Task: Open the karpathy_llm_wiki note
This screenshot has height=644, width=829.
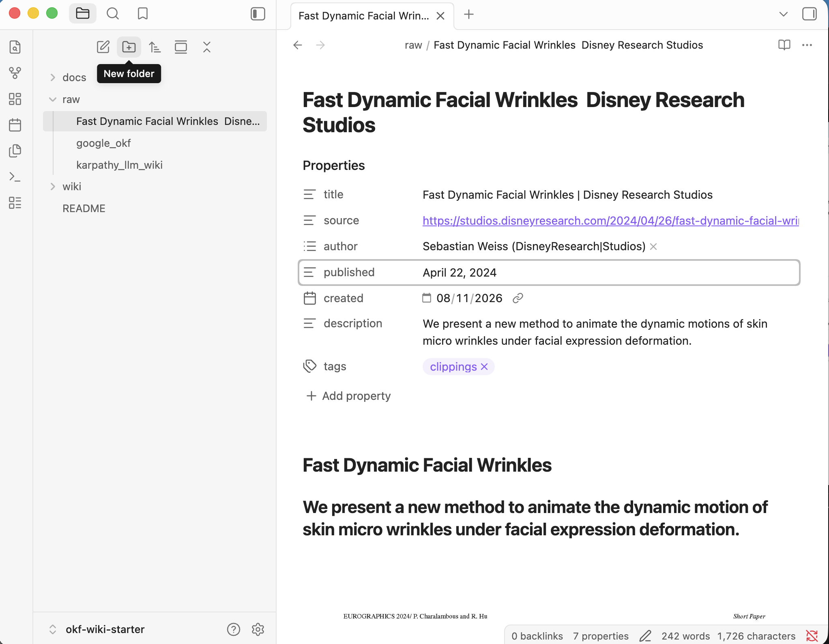Action: (155, 165)
